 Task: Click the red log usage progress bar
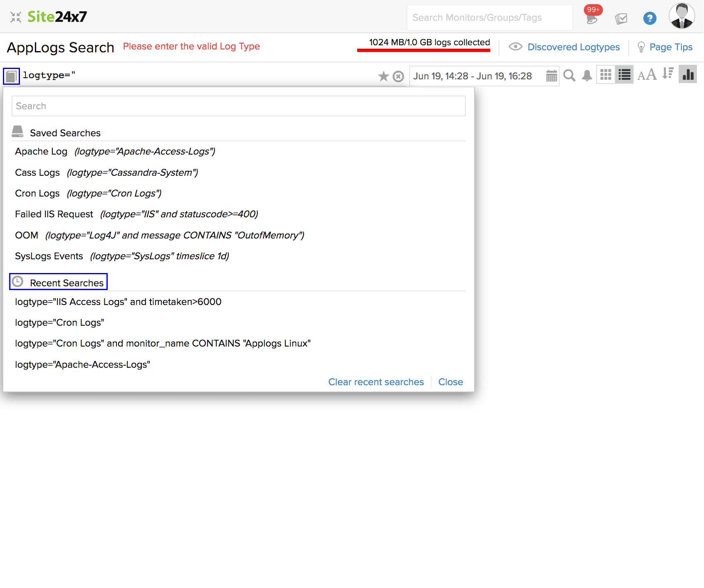coord(423,50)
